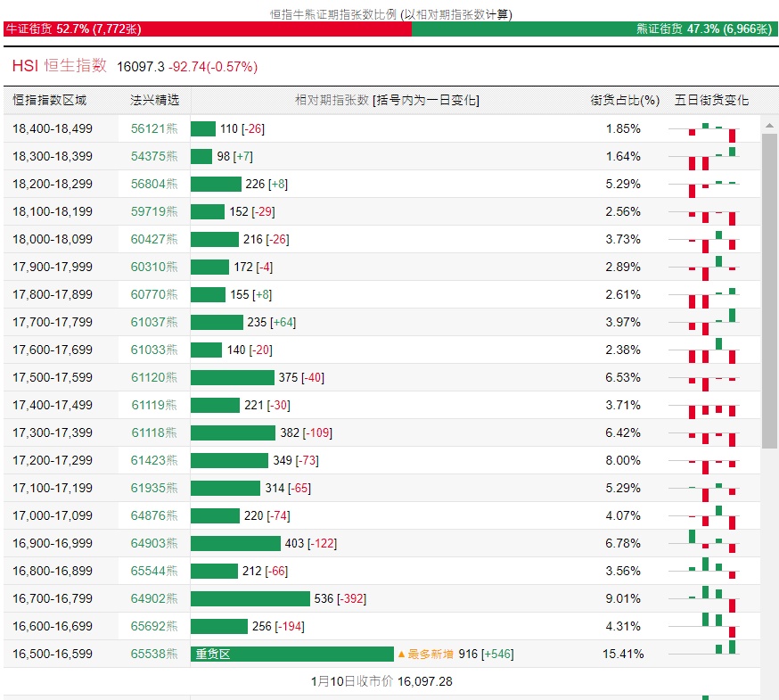Open warrant link 61037熊
Image resolution: width=779 pixels, height=700 pixels.
[154, 322]
